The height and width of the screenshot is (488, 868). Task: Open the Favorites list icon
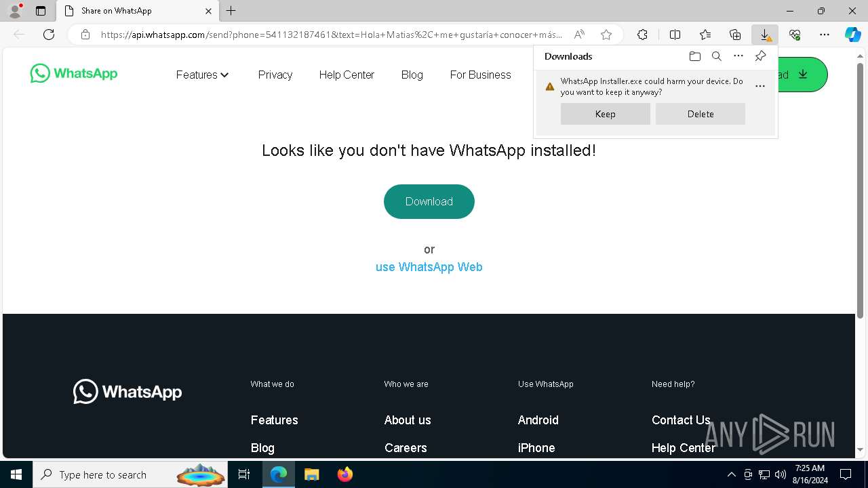[705, 35]
